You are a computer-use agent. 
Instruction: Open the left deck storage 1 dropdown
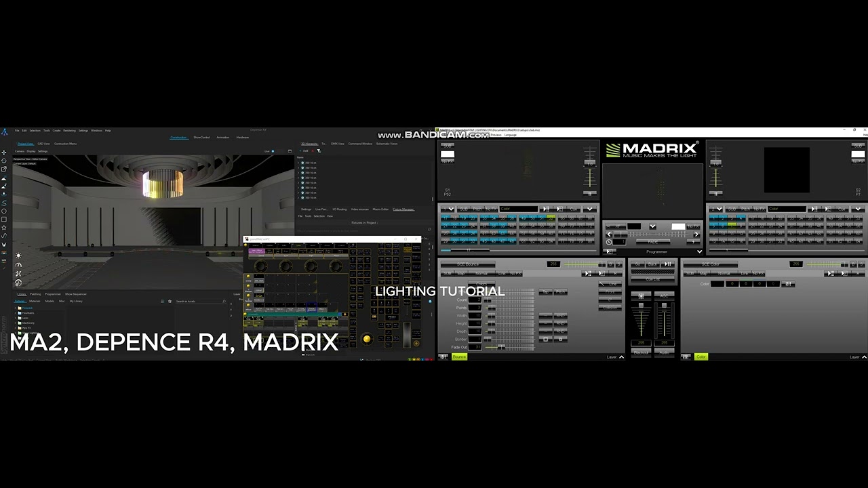(448, 209)
